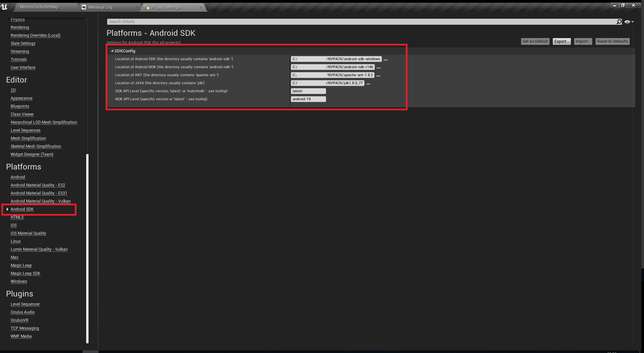Select the Project Settings tab
The height and width of the screenshot is (353, 644).
pos(173,7)
